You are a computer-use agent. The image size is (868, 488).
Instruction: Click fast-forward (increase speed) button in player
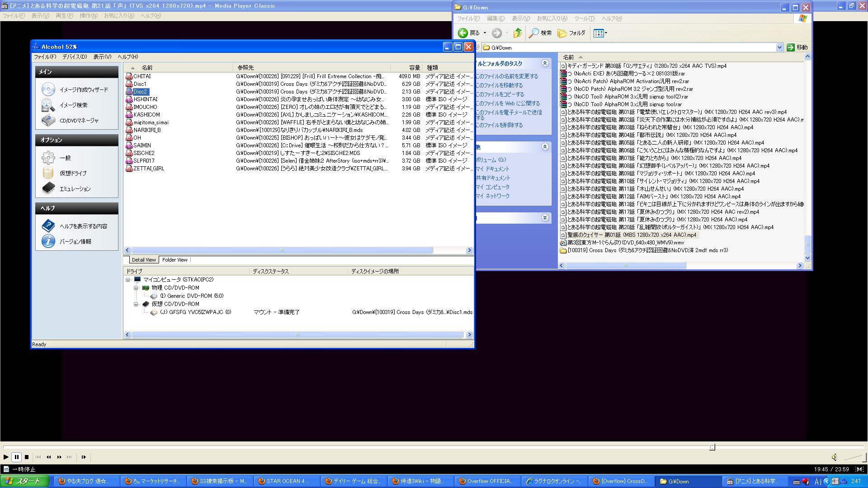[59, 457]
